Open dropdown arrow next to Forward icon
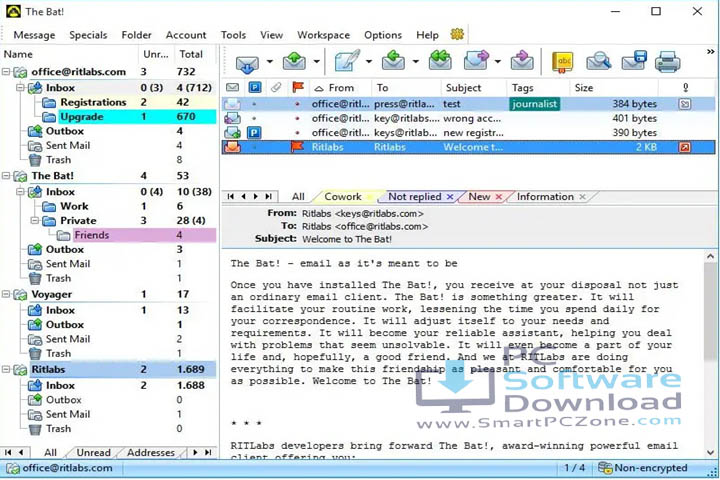This screenshot has width=720, height=480. 498,62
